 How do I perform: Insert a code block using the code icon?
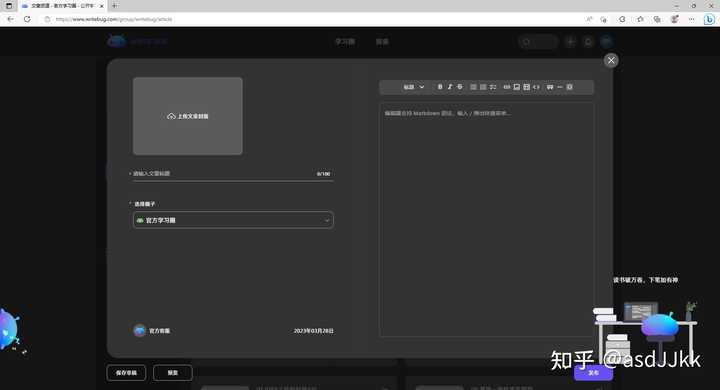point(536,87)
